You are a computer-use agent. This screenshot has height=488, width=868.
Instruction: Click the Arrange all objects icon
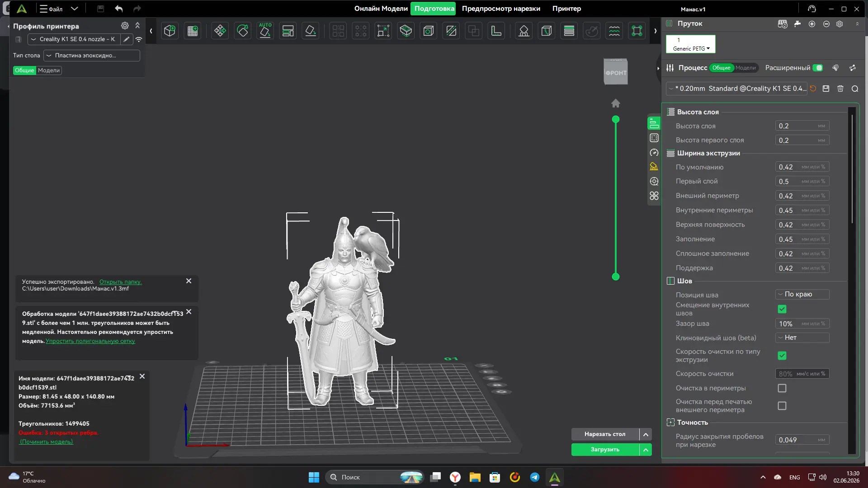pos(288,31)
